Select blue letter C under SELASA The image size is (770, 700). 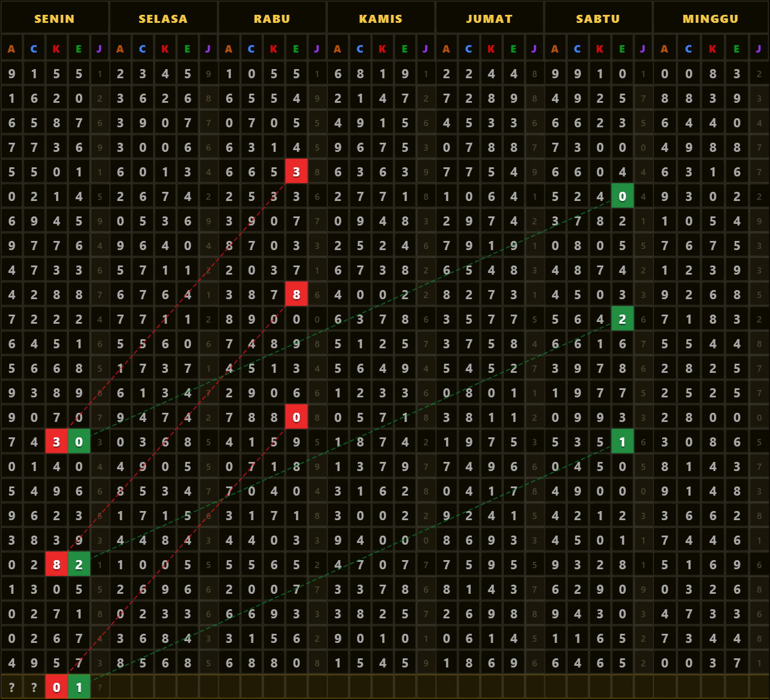[x=142, y=49]
